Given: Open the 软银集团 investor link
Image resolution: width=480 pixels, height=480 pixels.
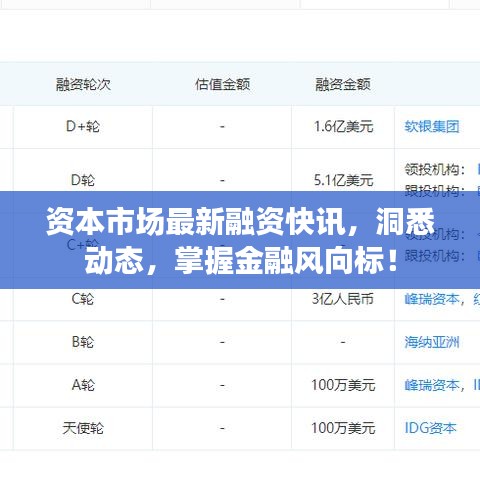Looking at the screenshot, I should point(432,127).
